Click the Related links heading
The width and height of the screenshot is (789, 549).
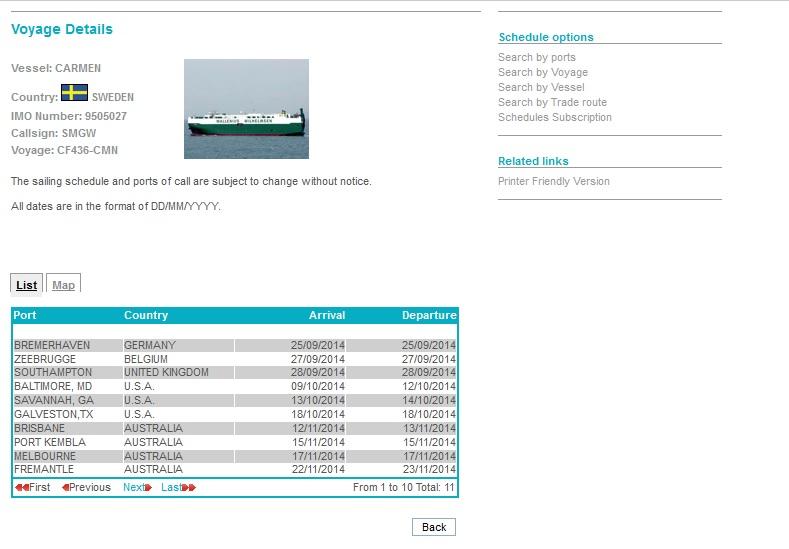[533, 162]
